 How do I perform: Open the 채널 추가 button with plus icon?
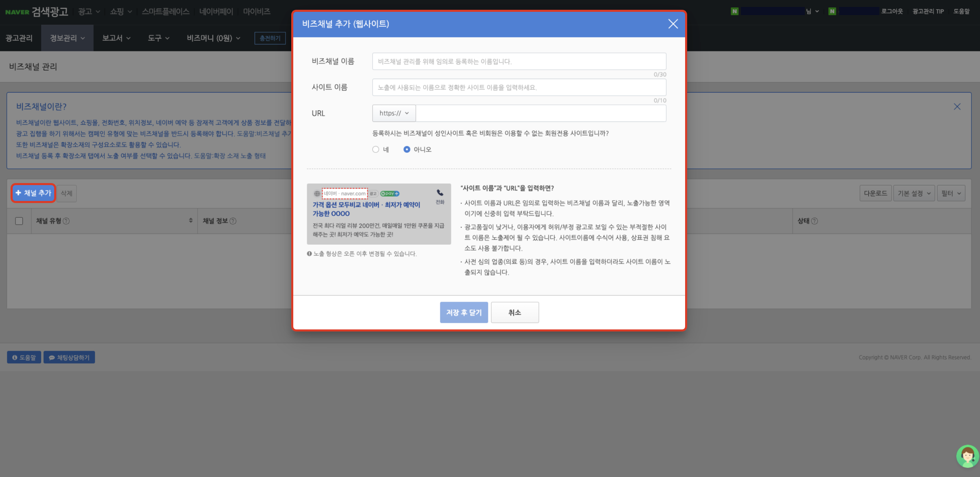click(33, 193)
